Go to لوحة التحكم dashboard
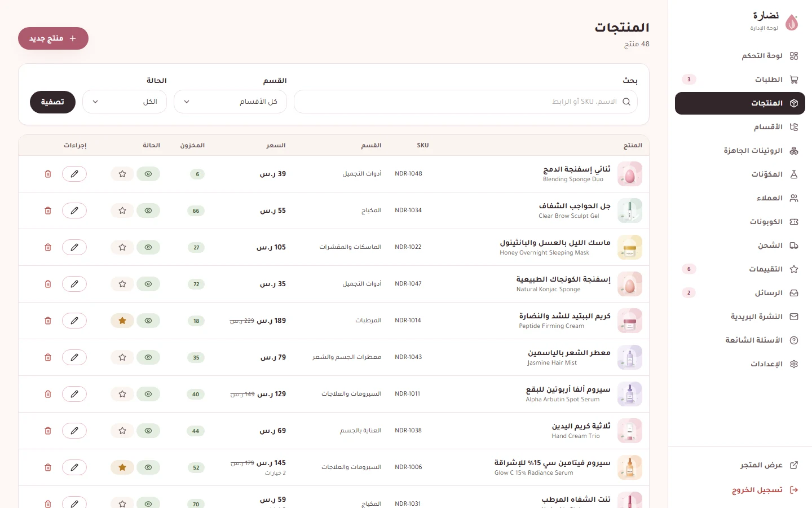812x508 pixels. click(740, 56)
